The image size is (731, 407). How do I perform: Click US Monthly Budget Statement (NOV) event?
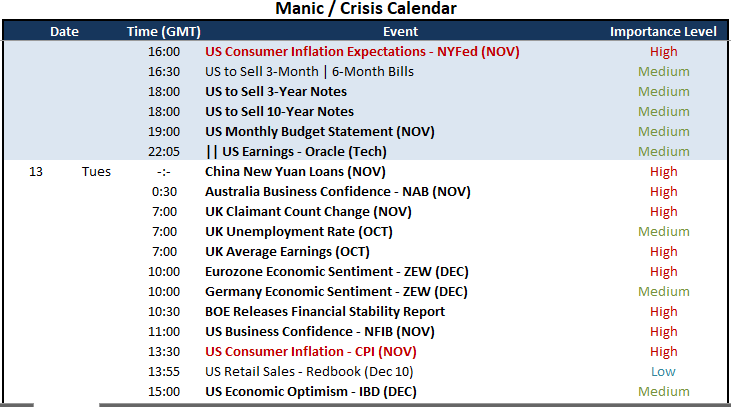(319, 132)
